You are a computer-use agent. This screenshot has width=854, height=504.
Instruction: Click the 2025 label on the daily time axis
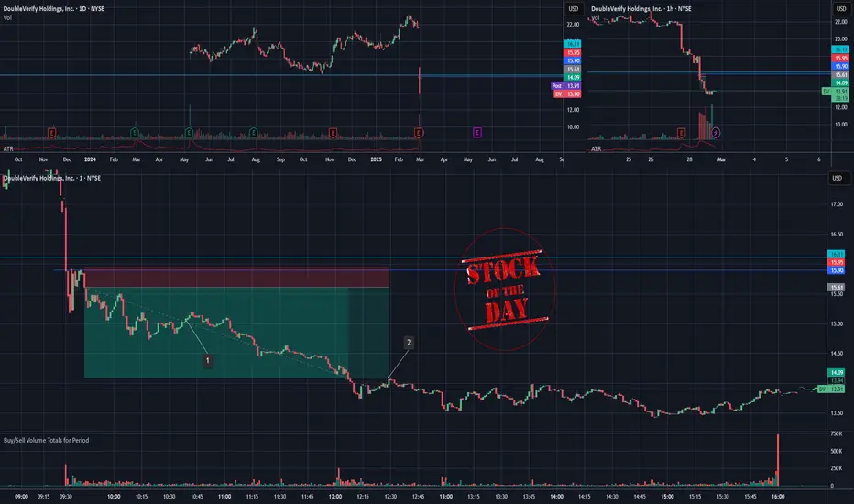click(376, 159)
